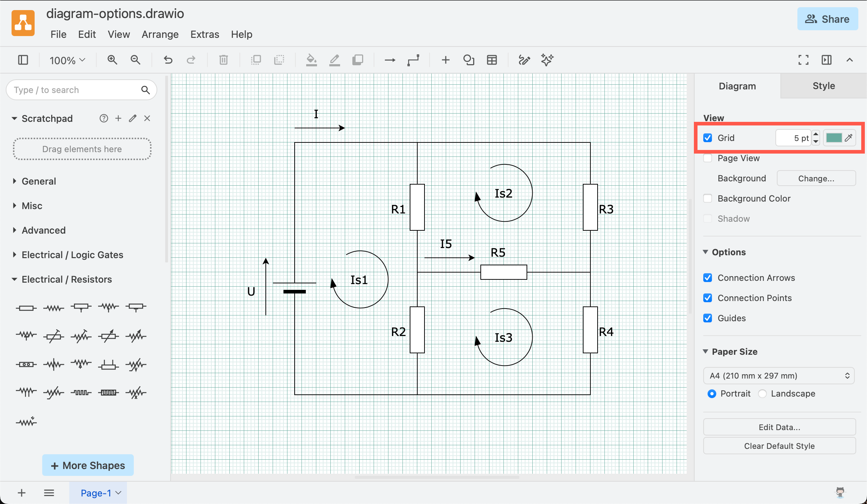Click the Delete trash icon
The width and height of the screenshot is (867, 504).
tap(224, 60)
